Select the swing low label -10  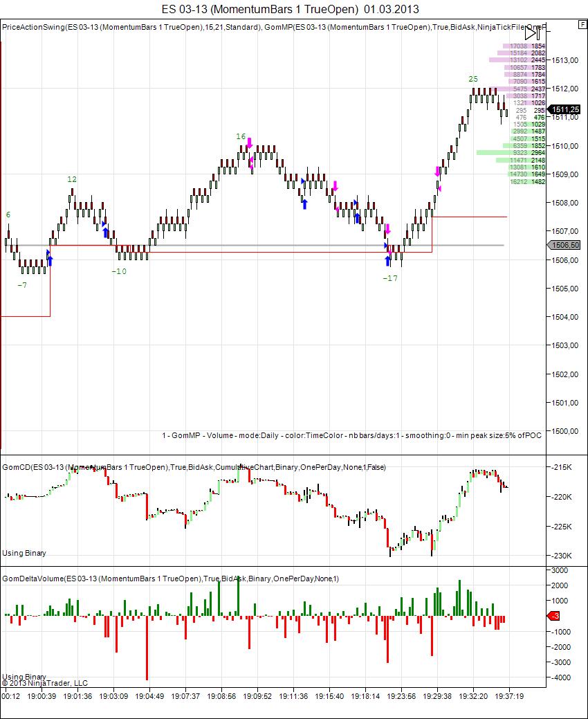(x=119, y=271)
